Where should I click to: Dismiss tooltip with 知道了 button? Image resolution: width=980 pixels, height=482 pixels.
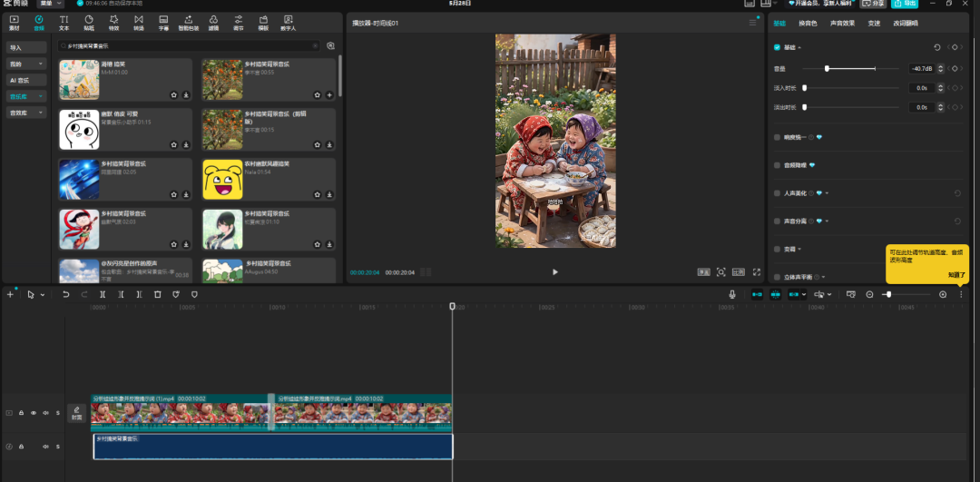click(x=956, y=274)
